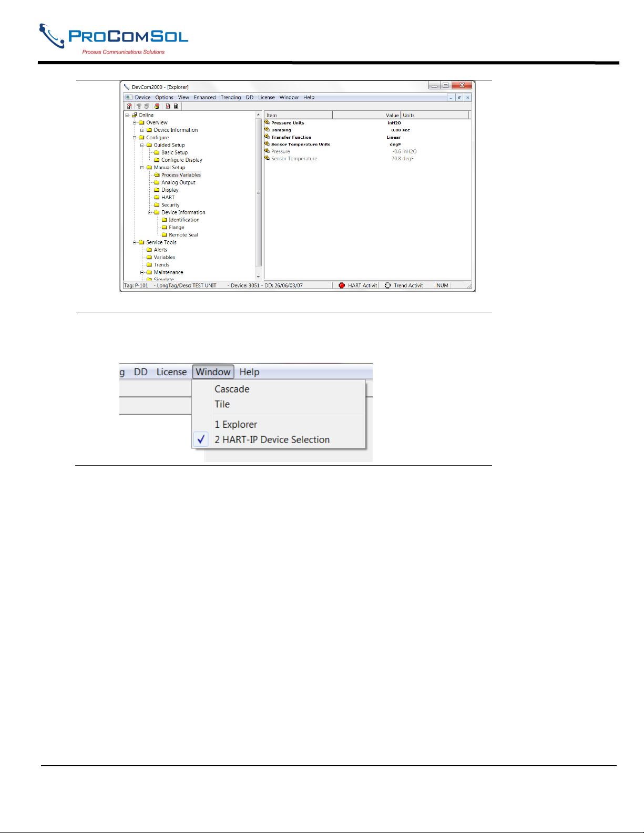The image size is (644, 833).
Task: Click the Flange folder icon
Action: point(165,228)
